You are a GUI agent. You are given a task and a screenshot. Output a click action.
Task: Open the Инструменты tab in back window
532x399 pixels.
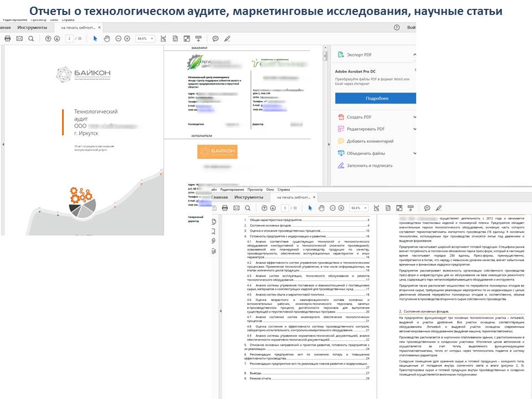(32, 28)
